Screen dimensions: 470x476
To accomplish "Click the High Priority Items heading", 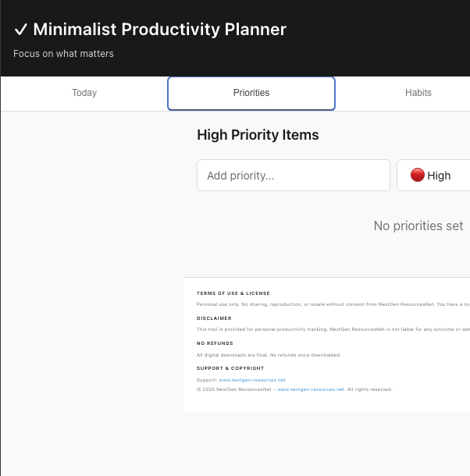I will pyautogui.click(x=258, y=135).
